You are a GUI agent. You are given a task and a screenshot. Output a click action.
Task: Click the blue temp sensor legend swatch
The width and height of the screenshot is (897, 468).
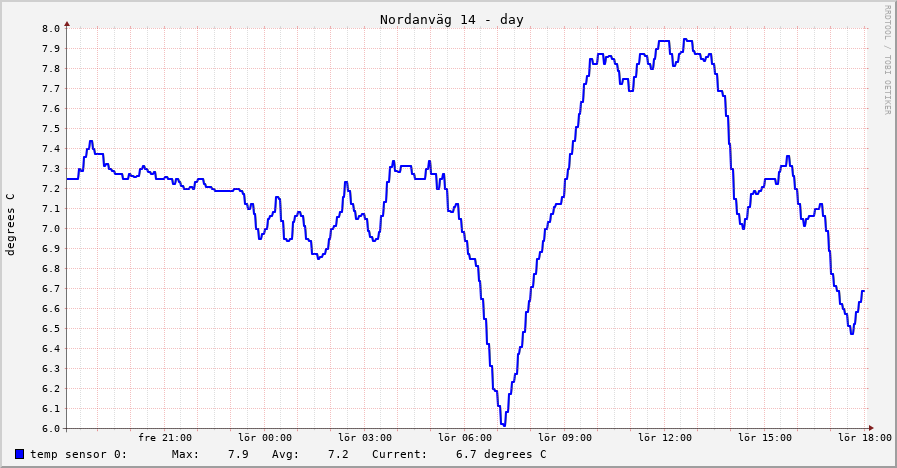point(20,454)
